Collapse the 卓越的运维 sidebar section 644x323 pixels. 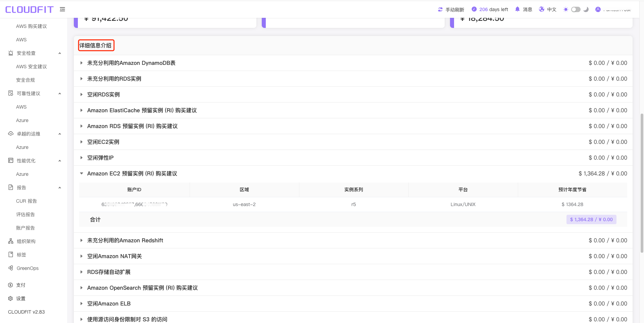click(x=60, y=134)
